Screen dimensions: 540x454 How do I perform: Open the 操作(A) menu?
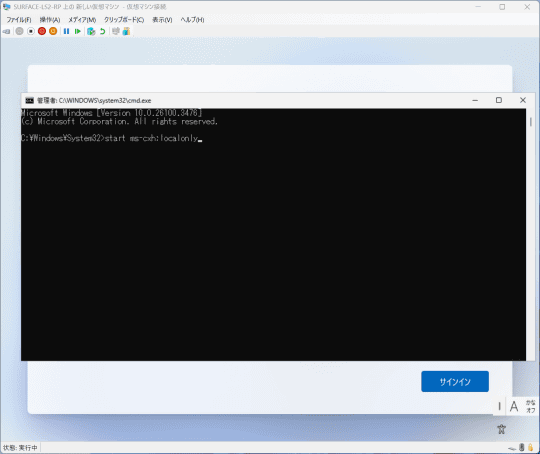click(50, 20)
